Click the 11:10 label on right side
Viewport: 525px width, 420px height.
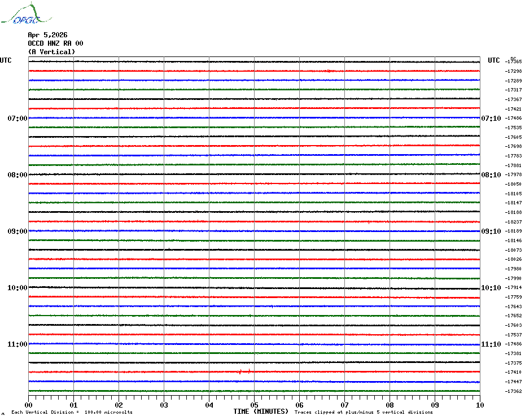click(x=491, y=344)
